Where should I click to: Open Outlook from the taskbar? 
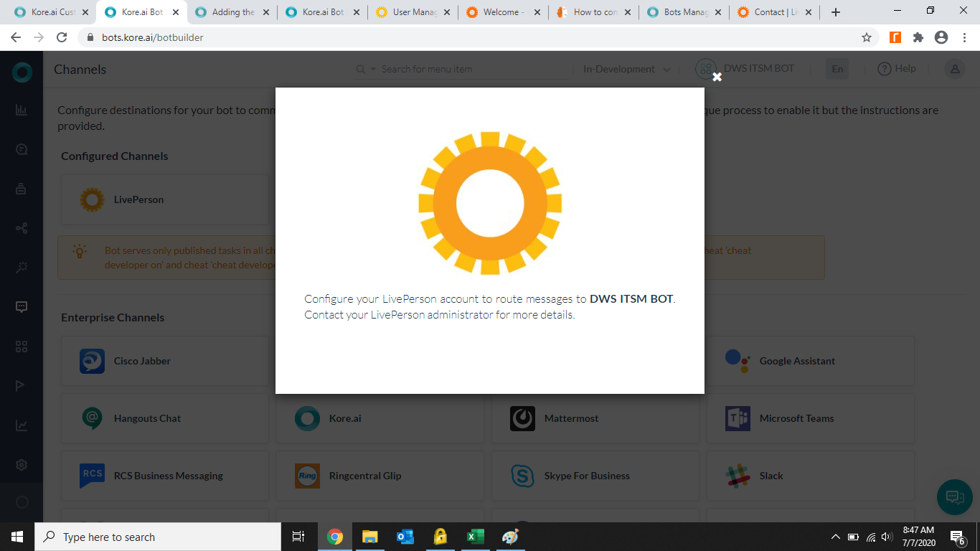coord(405,537)
